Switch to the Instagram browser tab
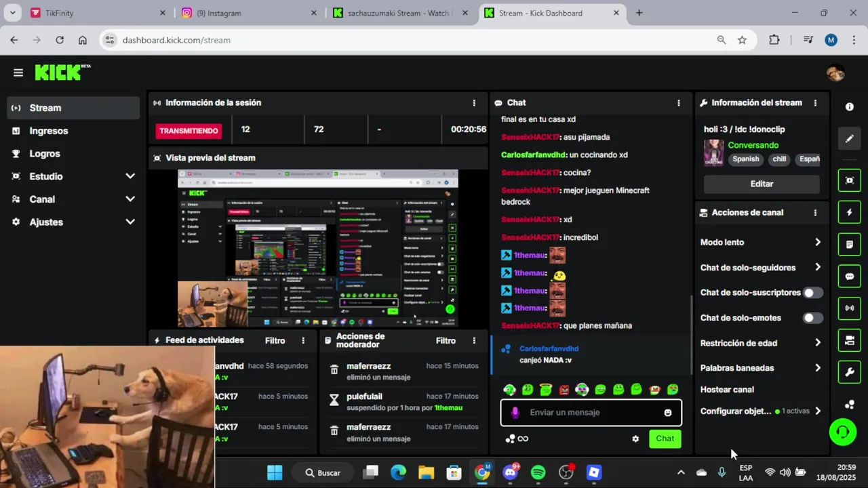This screenshot has height=488, width=868. point(250,13)
